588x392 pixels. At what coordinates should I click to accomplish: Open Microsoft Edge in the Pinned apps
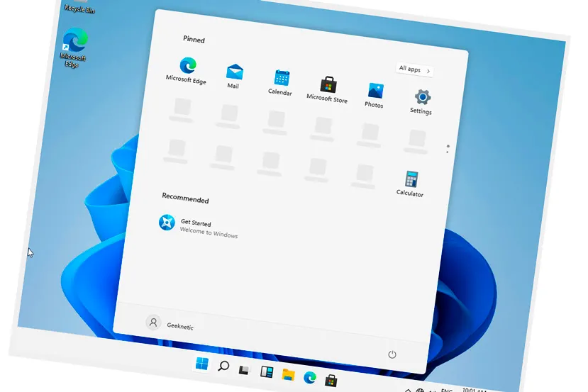coord(187,70)
